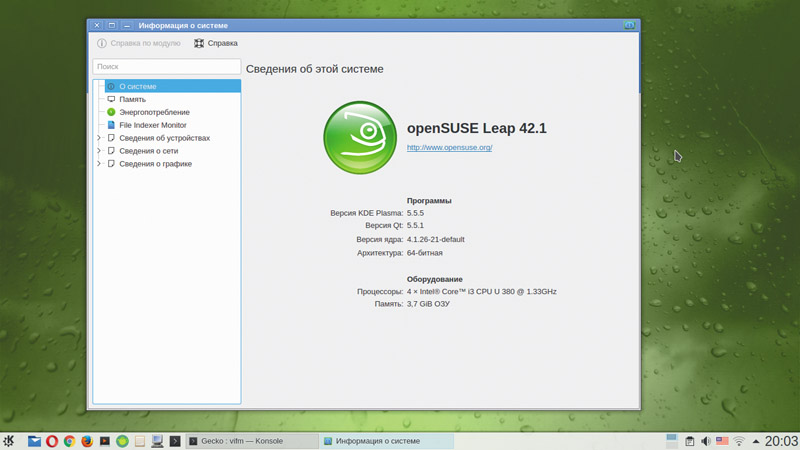Viewport: 800px width, 450px height.
Task: Open the Память module
Action: [x=132, y=99]
